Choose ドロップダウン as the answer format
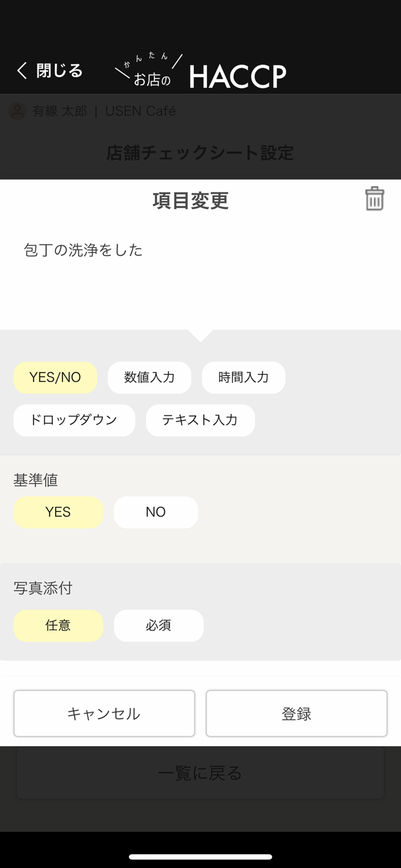The width and height of the screenshot is (401, 868). coord(74,421)
